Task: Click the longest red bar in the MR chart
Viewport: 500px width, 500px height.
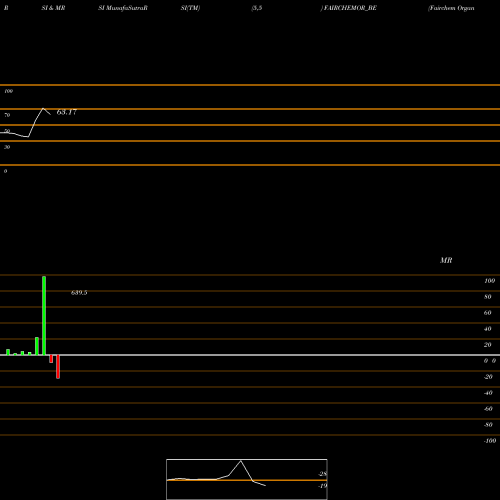Action: pos(58,367)
